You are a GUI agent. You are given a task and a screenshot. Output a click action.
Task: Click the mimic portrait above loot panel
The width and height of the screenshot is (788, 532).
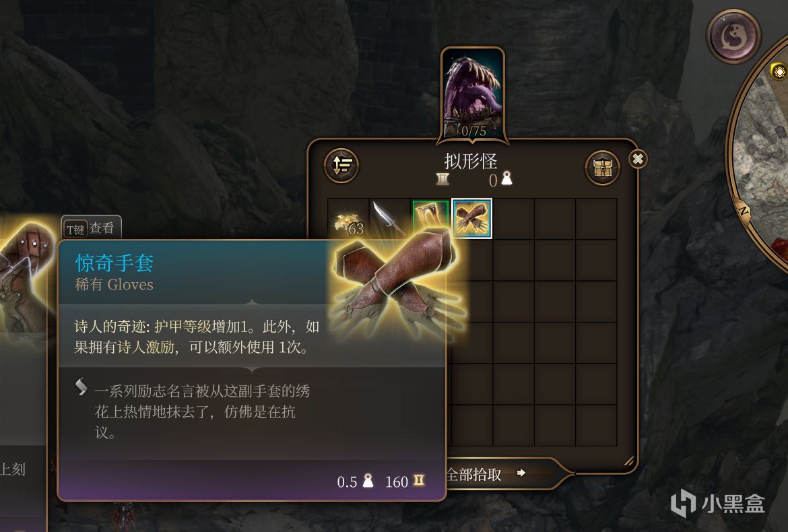(473, 94)
